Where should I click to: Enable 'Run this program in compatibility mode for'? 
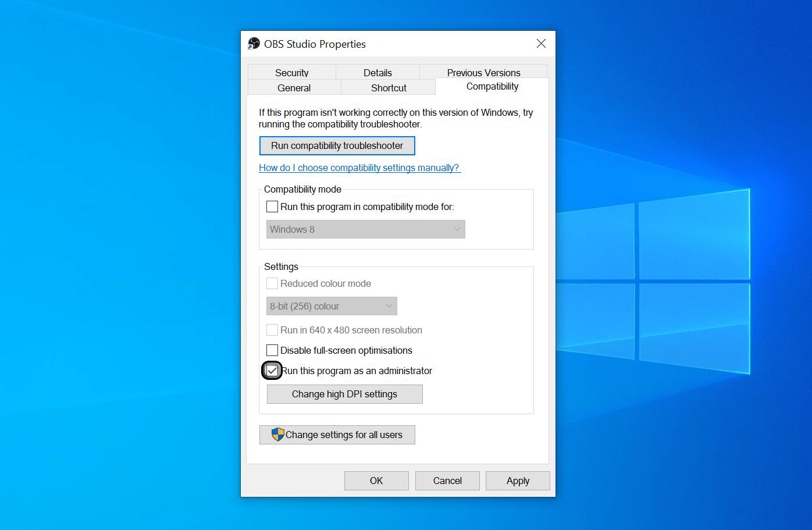[272, 207]
